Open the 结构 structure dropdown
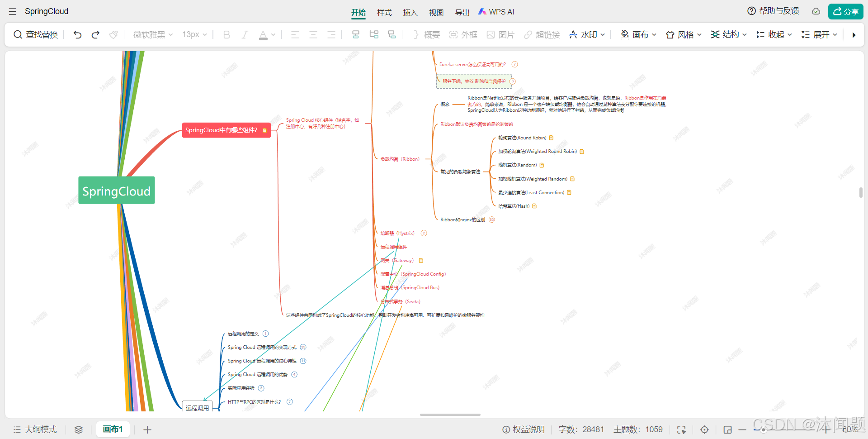Screen dimensions: 868x439 [729, 35]
